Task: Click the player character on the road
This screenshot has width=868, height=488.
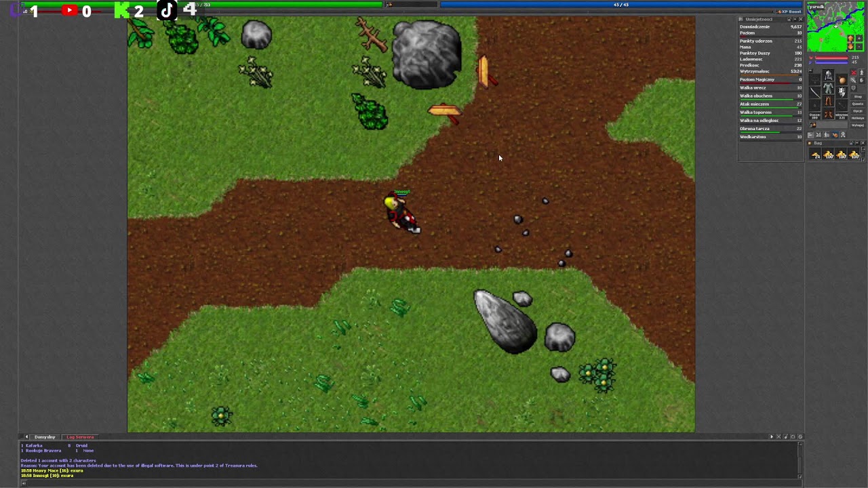Action: 401,213
